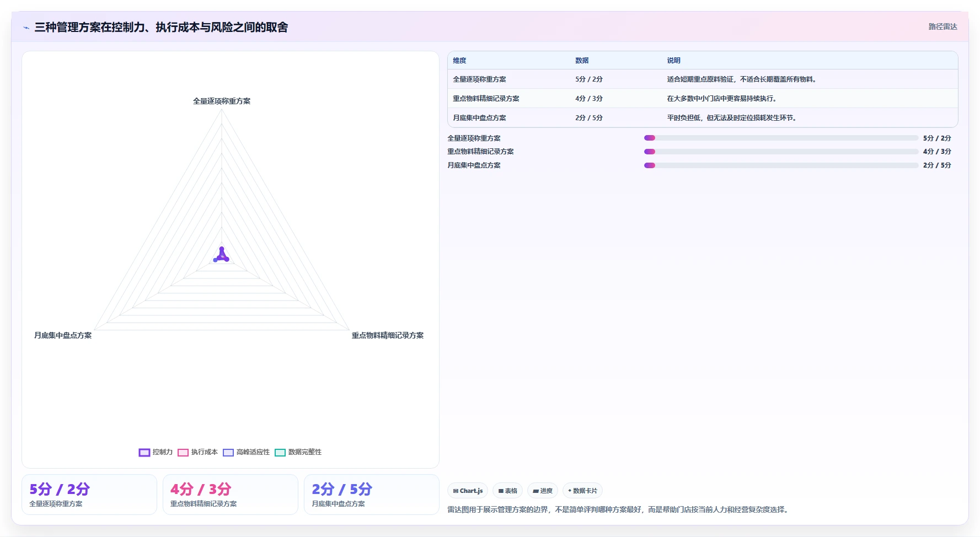Click the panel title 三种管理方案
The height and width of the screenshot is (537, 980).
click(161, 27)
